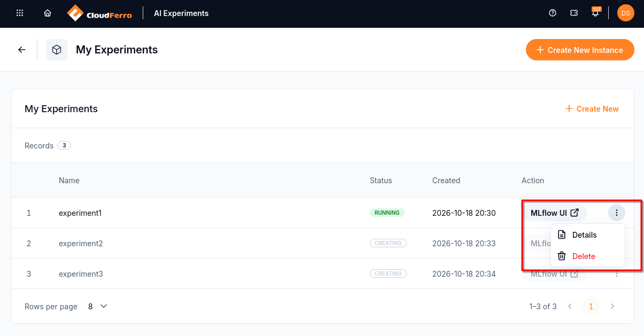Open MLflow UI for experiment1
Screen dimensions: 644x336
pyautogui.click(x=555, y=213)
